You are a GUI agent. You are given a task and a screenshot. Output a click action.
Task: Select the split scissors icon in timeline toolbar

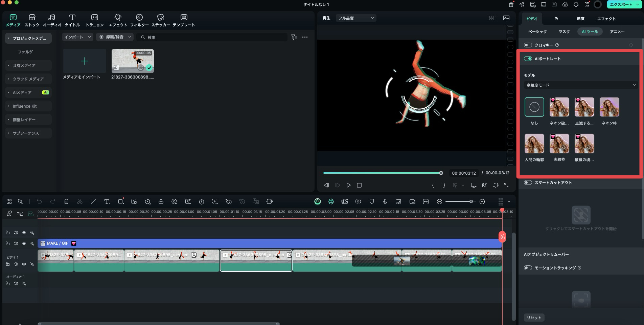(x=80, y=201)
